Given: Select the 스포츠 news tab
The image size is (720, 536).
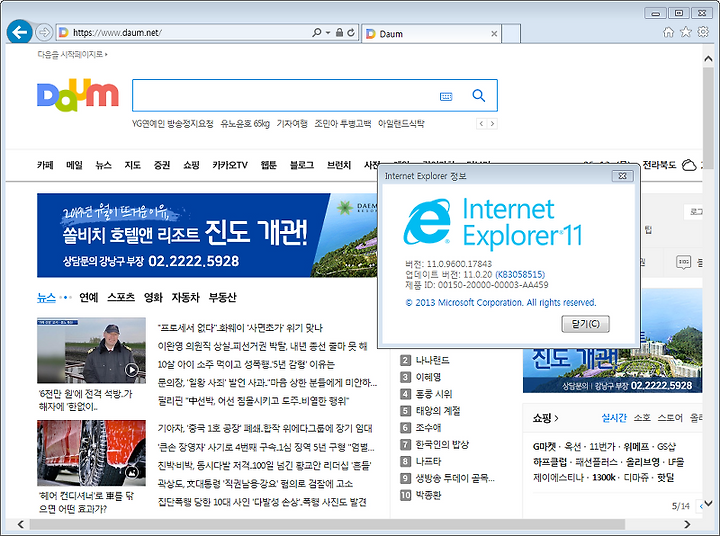Looking at the screenshot, I should point(121,297).
